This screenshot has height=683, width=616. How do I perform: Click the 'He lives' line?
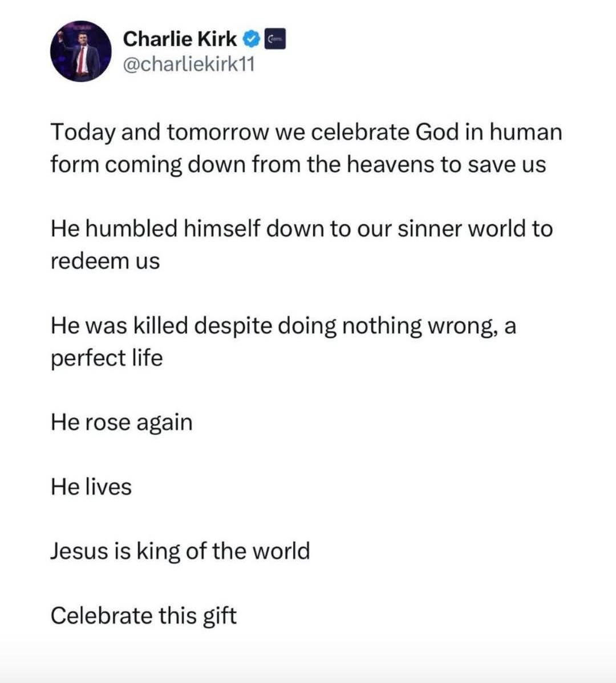91,487
